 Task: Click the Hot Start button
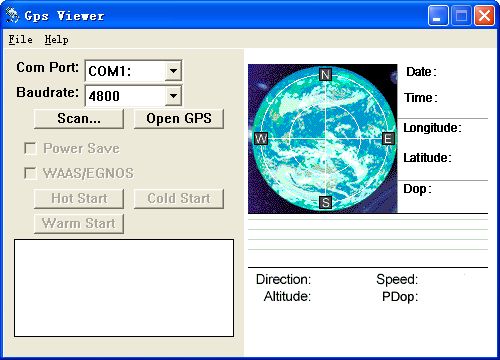click(79, 199)
